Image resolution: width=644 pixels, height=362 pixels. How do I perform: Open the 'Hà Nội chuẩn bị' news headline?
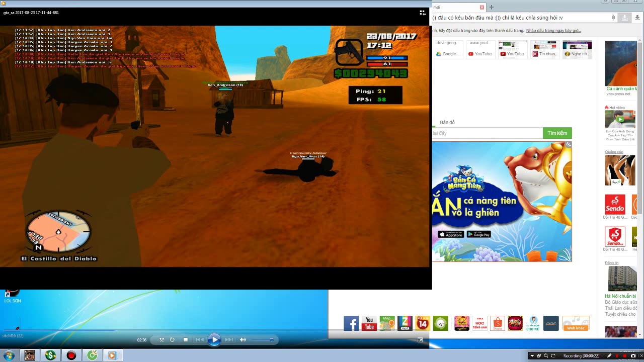(621, 296)
